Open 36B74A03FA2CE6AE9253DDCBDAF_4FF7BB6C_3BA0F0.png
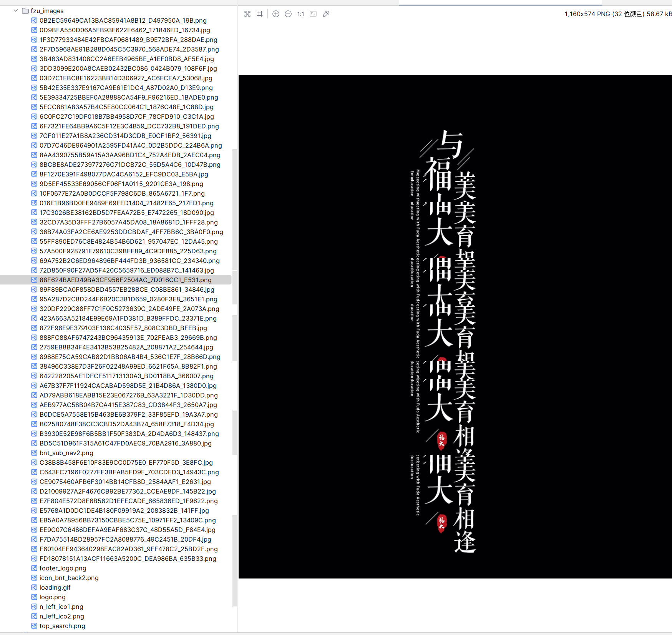Viewport: 672px width, 635px height. (131, 232)
